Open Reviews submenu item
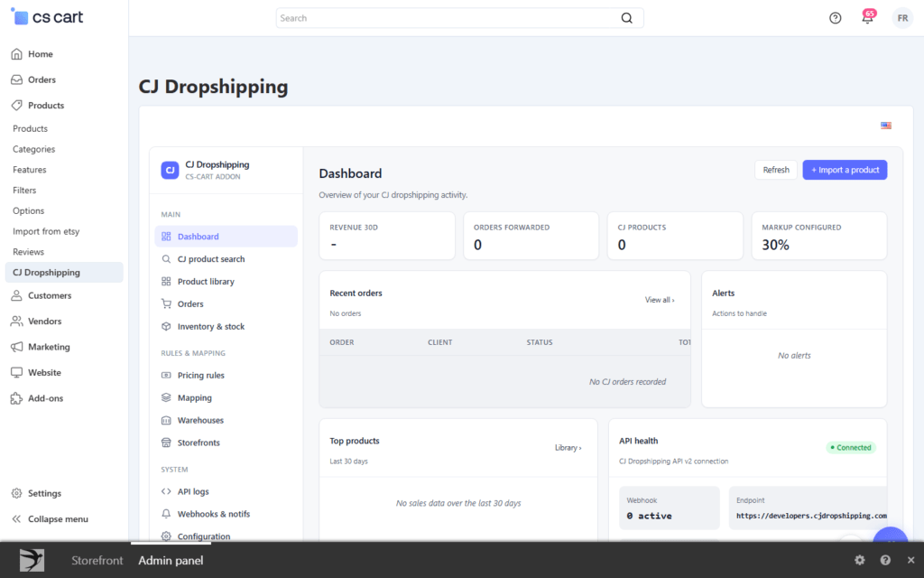 (28, 252)
